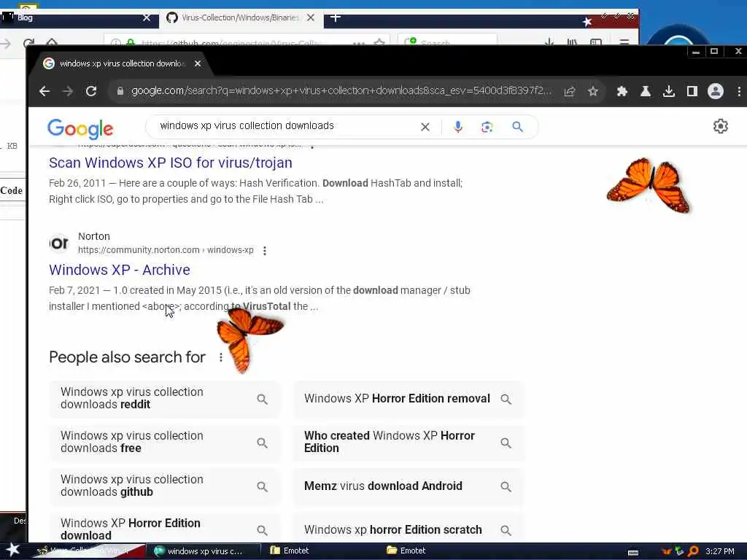Viewport: 747px width, 560px height.
Task: Toggle the Chrome side panel icon
Action: tap(692, 91)
